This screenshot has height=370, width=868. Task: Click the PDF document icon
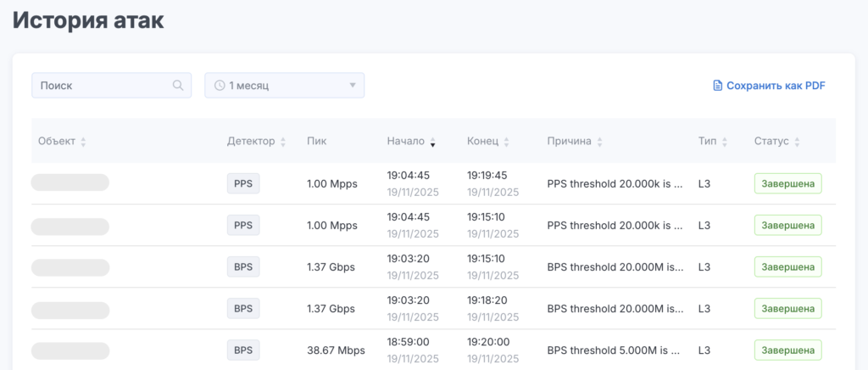coord(717,86)
